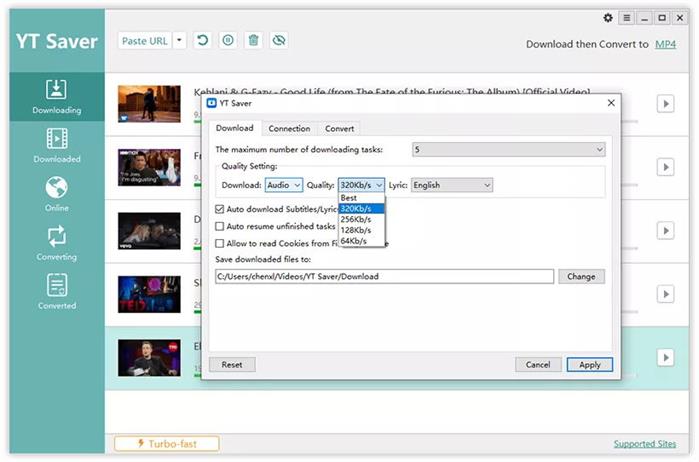Viewport: 699px width, 462px height.
Task: Switch to the Download tab
Action: (235, 128)
